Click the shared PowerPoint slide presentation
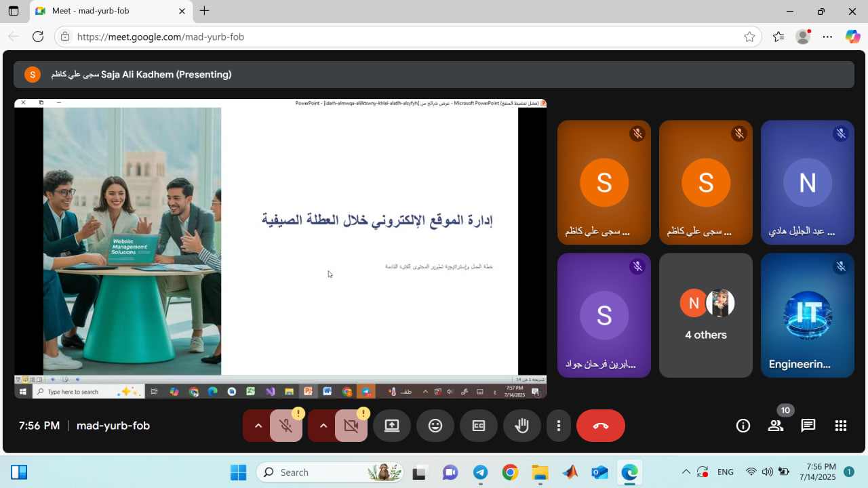The width and height of the screenshot is (868, 488). coord(280,249)
